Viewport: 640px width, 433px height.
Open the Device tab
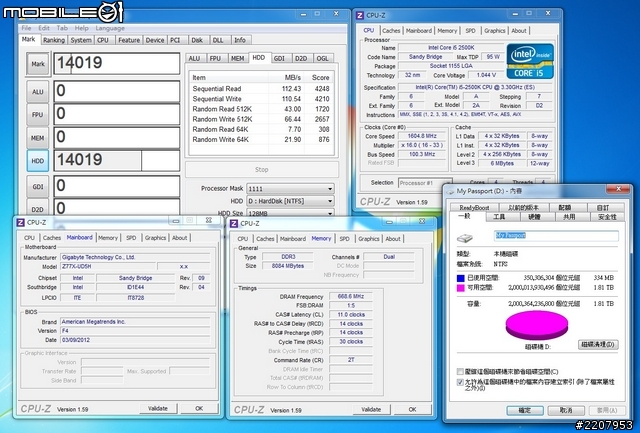(155, 40)
